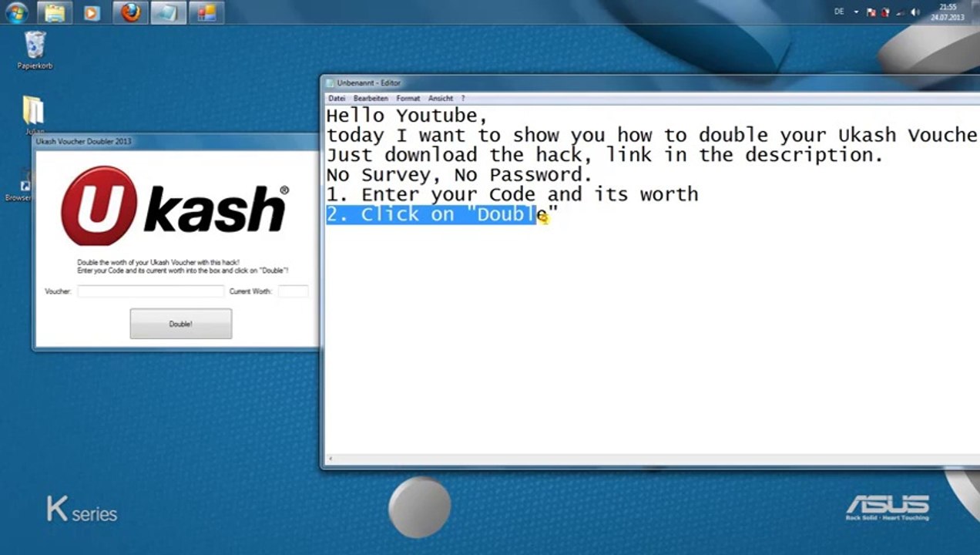Open the Ansicht menu in Editor
The width and height of the screenshot is (980, 555).
[441, 99]
